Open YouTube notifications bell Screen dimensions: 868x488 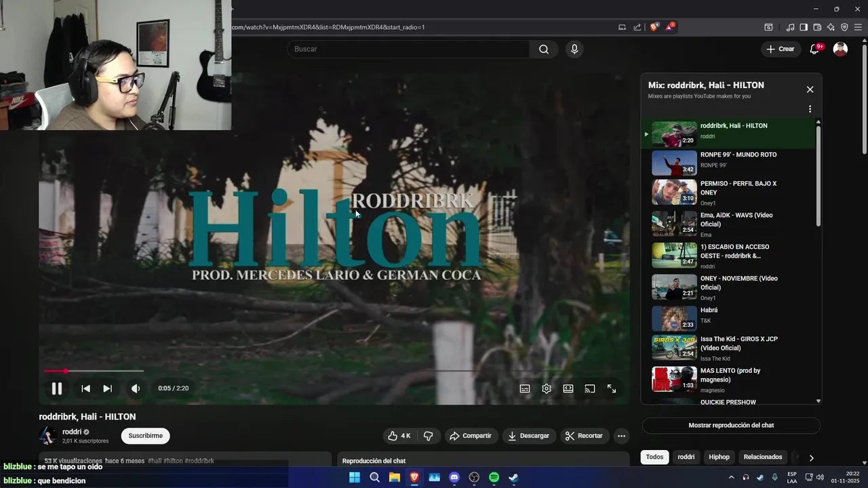click(815, 49)
